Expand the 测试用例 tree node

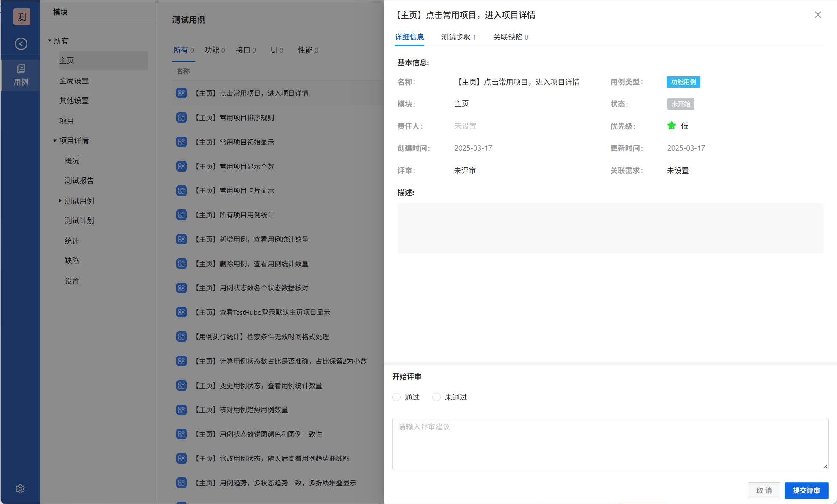click(60, 201)
